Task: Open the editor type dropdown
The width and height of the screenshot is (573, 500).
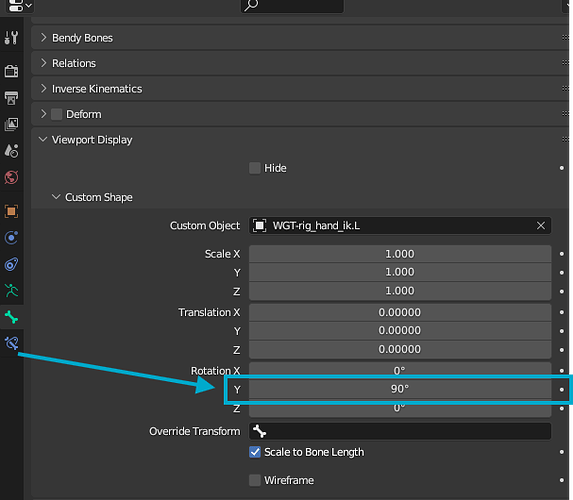Action: [20, 5]
